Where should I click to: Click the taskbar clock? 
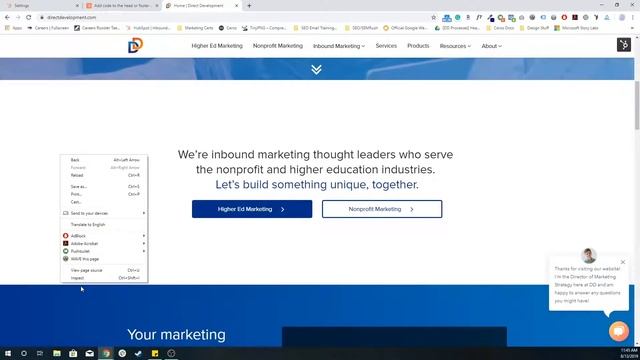click(629, 353)
